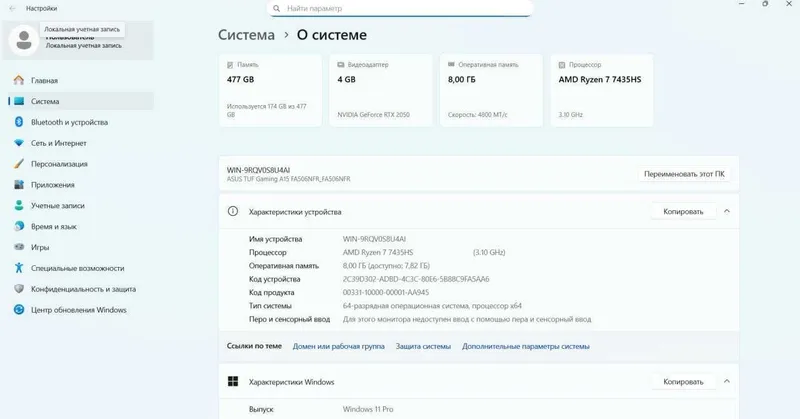
Task: Click the Персонализация brush icon
Action: [x=19, y=164]
